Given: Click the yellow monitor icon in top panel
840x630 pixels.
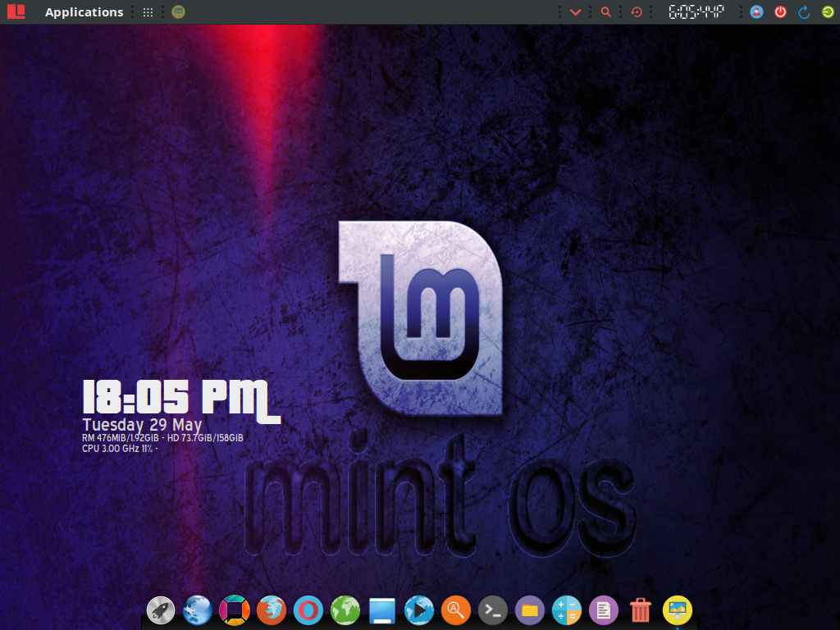Looking at the screenshot, I should pyautogui.click(x=178, y=11).
